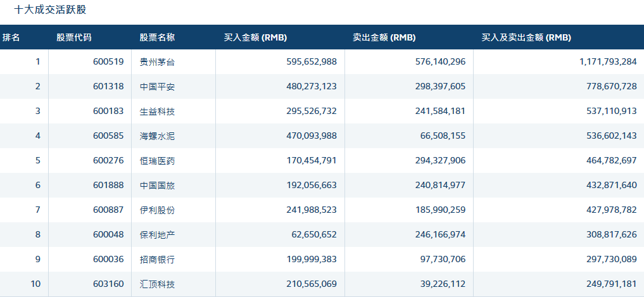The height and width of the screenshot is (297, 644).
Task: Click sell amount 294,327,906
Action: pos(440,160)
